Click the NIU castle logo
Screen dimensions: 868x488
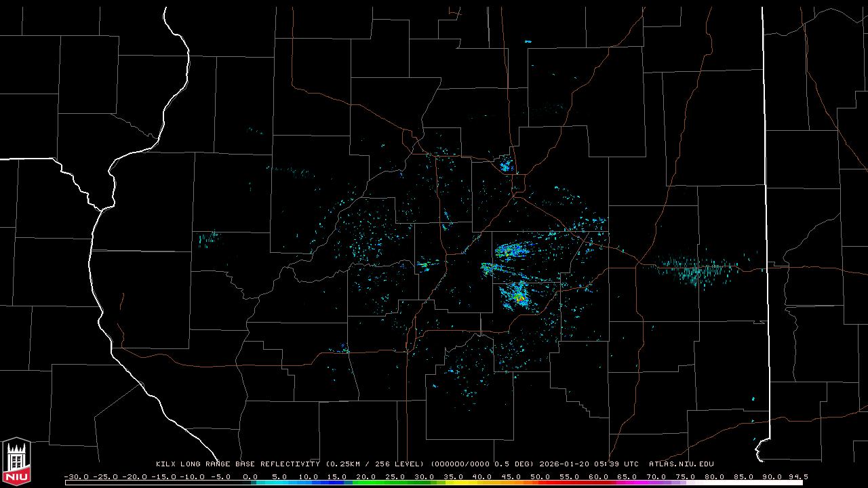(x=16, y=462)
